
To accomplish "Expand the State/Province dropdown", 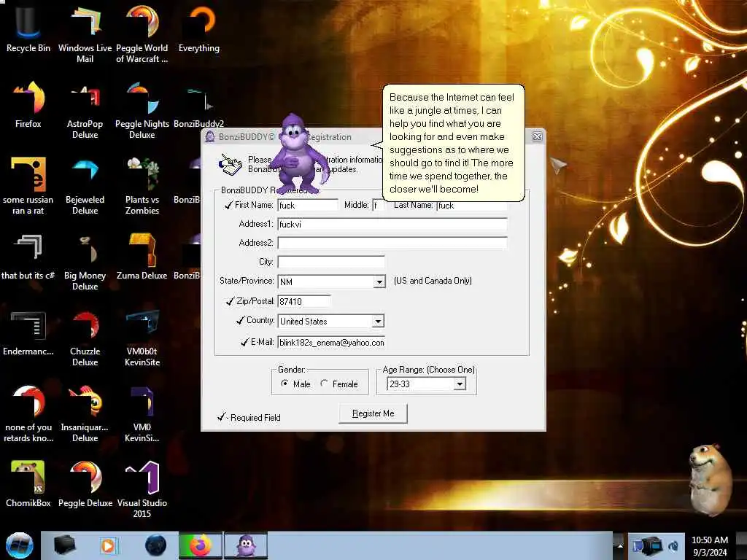I will click(379, 282).
